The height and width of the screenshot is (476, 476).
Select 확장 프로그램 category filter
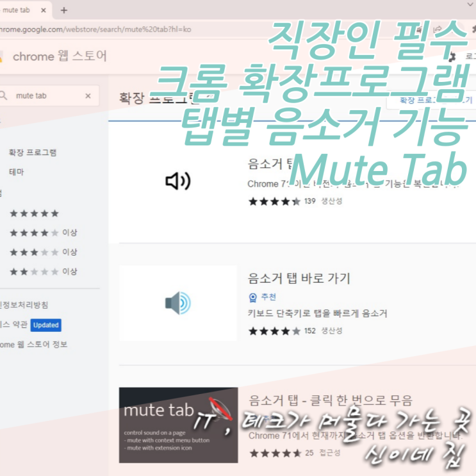33,152
